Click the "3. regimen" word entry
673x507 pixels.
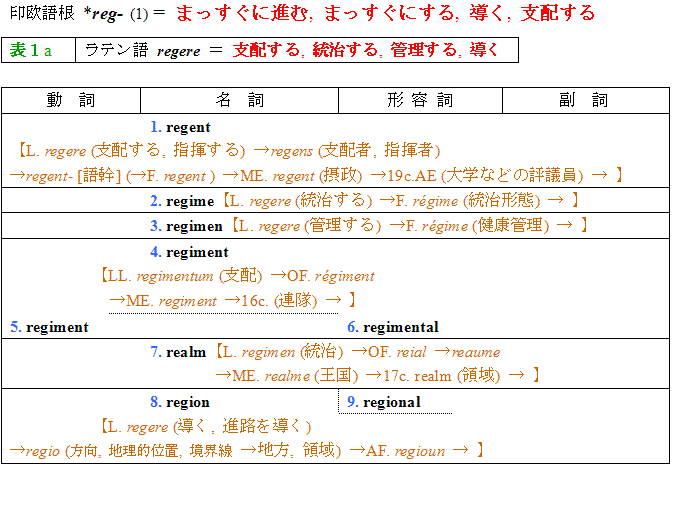[186, 226]
